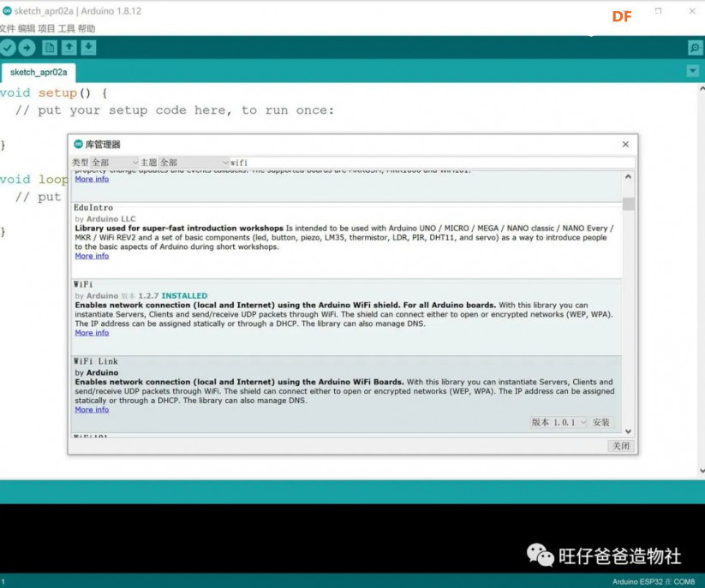Close the 库管理器 dialog with the X
The height and width of the screenshot is (588, 705).
(625, 144)
